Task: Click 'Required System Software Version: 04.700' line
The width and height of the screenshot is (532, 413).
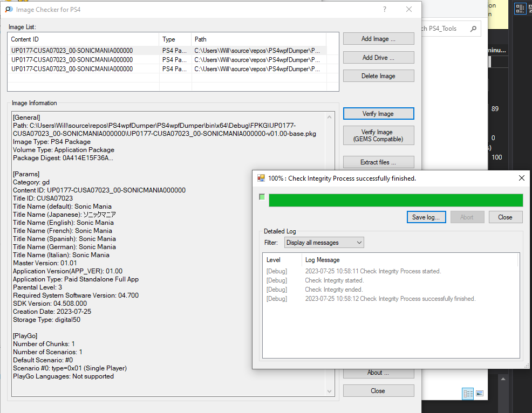Action: [x=76, y=295]
